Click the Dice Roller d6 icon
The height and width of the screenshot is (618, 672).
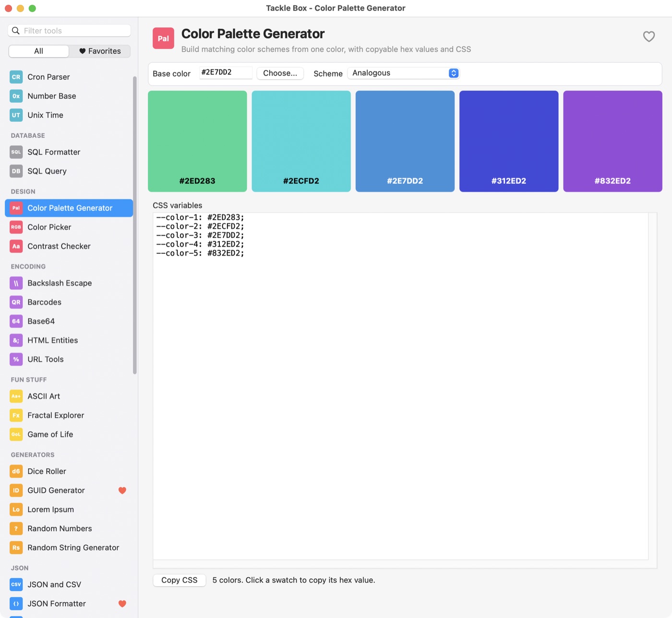(16, 471)
